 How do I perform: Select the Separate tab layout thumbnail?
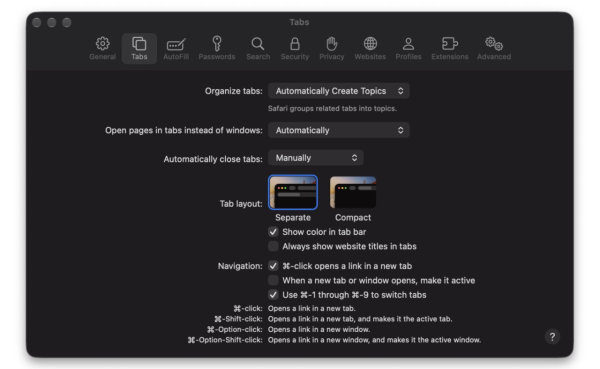pyautogui.click(x=293, y=192)
